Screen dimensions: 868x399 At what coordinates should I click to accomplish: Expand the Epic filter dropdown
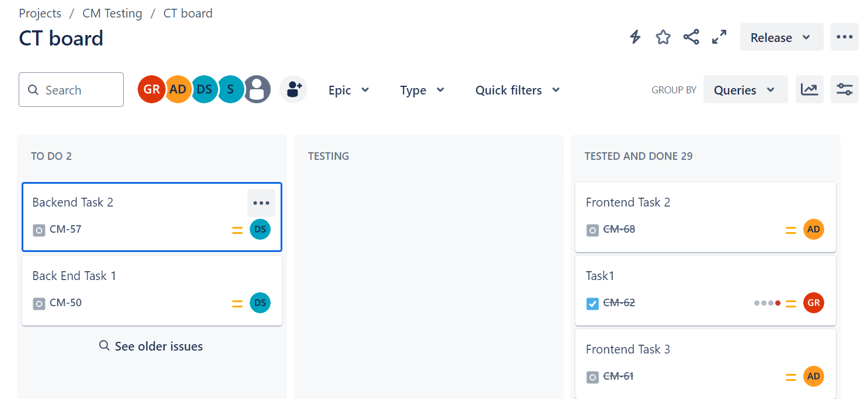coord(349,90)
